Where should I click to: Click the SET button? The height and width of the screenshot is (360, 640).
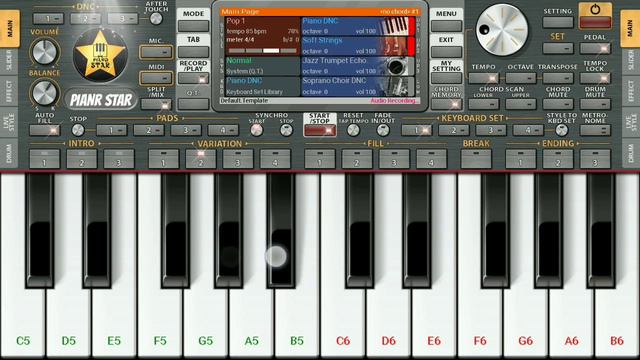(558, 48)
